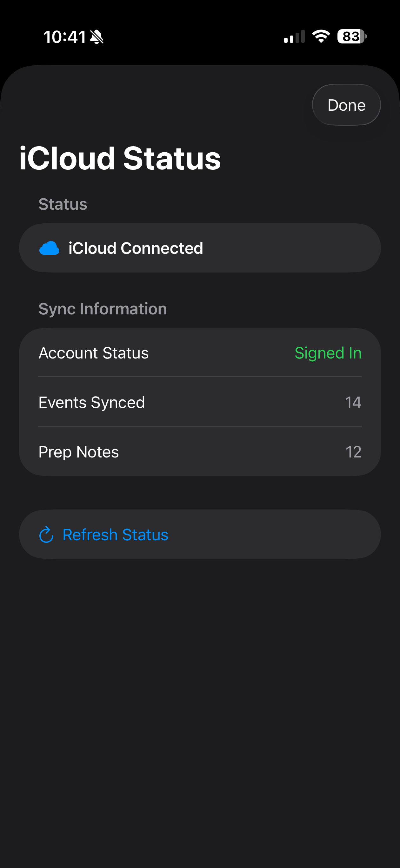Tap the cellular signal bars icon
Image resolution: width=400 pixels, height=868 pixels.
pyautogui.click(x=294, y=36)
